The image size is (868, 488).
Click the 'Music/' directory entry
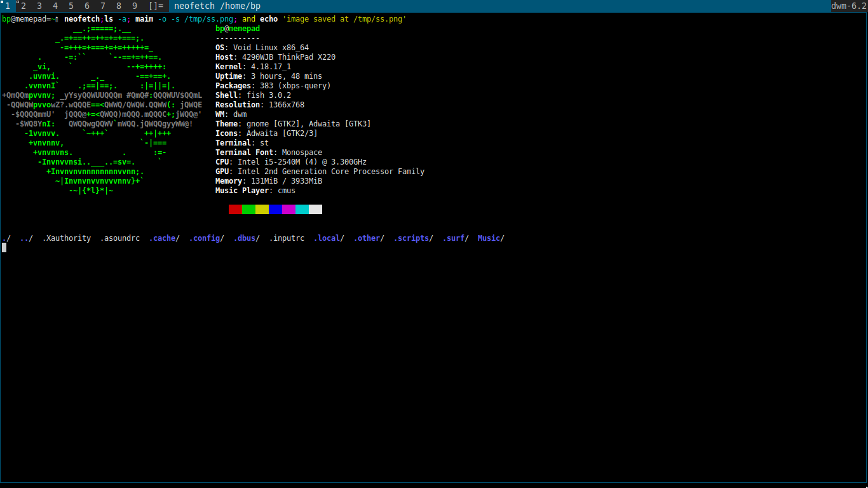[491, 238]
